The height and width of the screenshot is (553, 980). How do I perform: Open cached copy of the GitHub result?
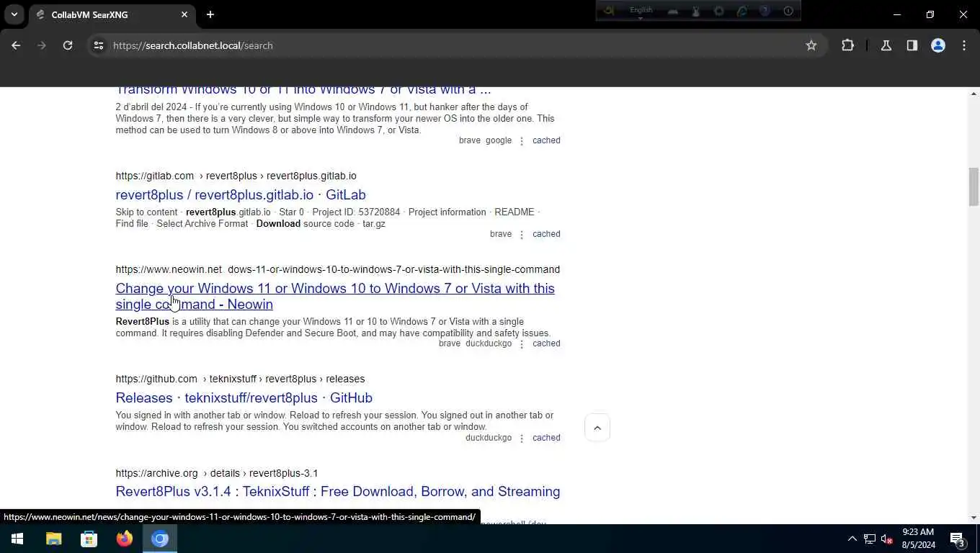click(546, 438)
